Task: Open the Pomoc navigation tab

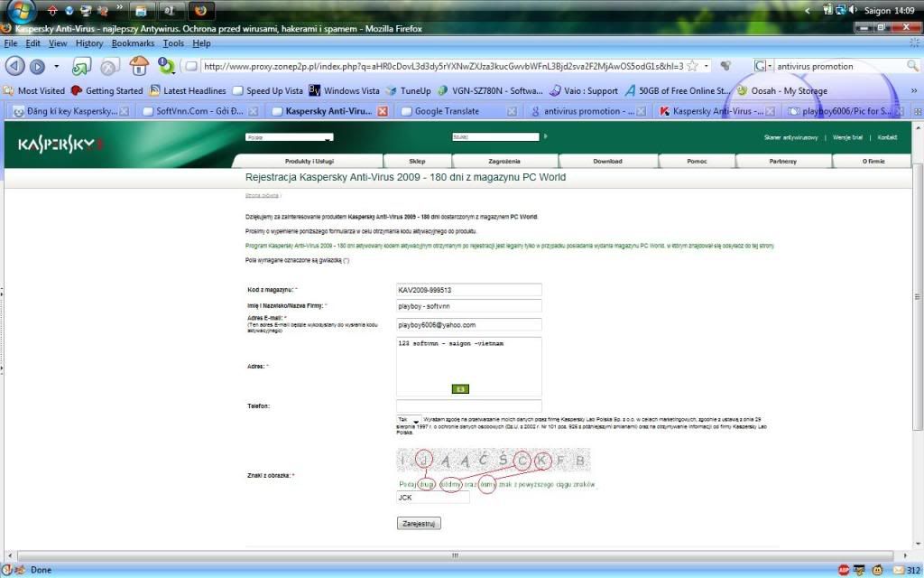Action: coord(697,161)
